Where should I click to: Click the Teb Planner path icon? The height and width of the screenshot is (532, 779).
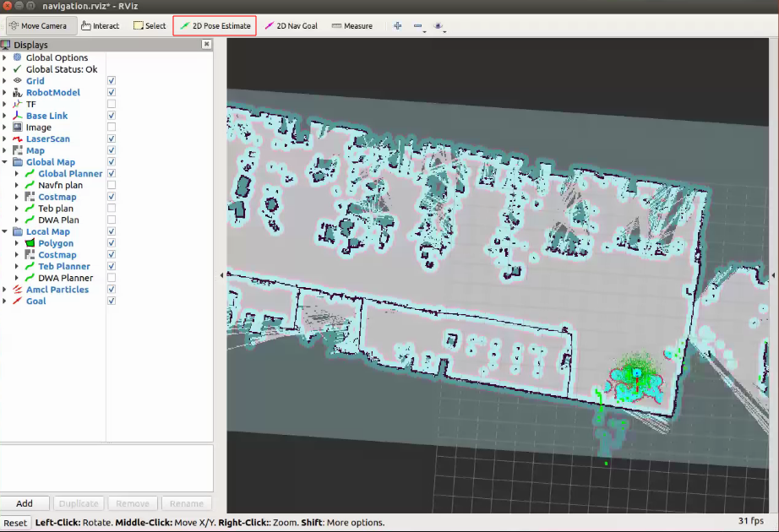pos(30,266)
